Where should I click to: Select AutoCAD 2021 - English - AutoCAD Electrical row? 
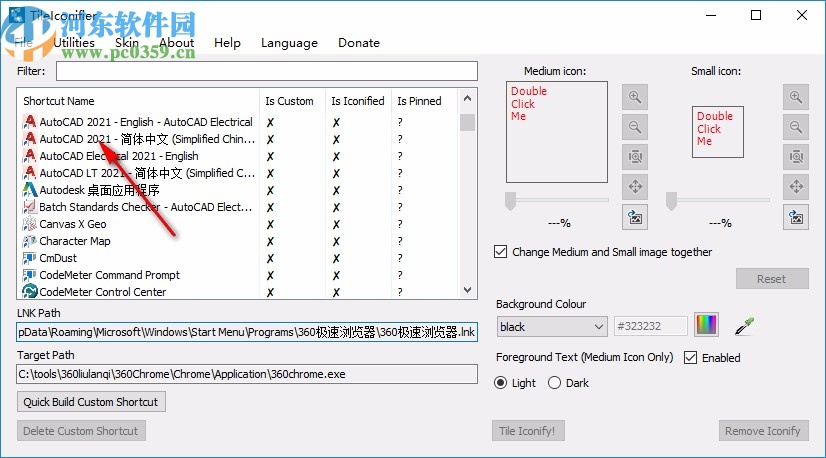pos(146,122)
